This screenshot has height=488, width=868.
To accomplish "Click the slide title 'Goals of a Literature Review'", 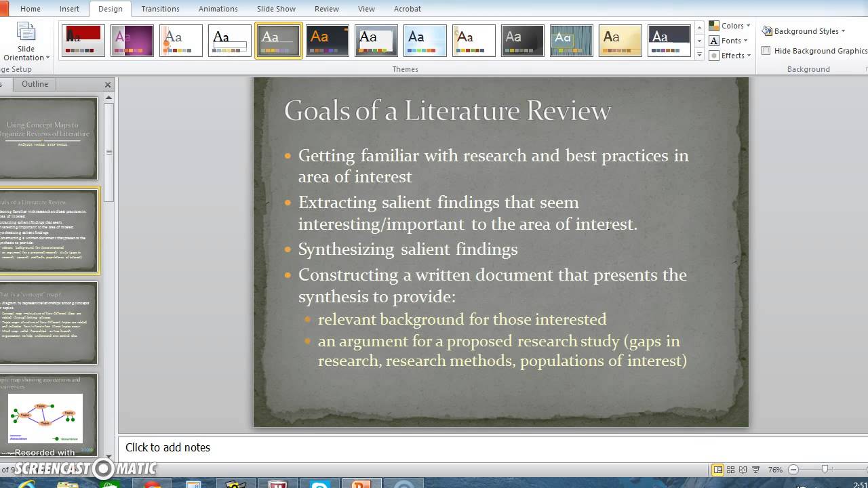I will pyautogui.click(x=448, y=110).
